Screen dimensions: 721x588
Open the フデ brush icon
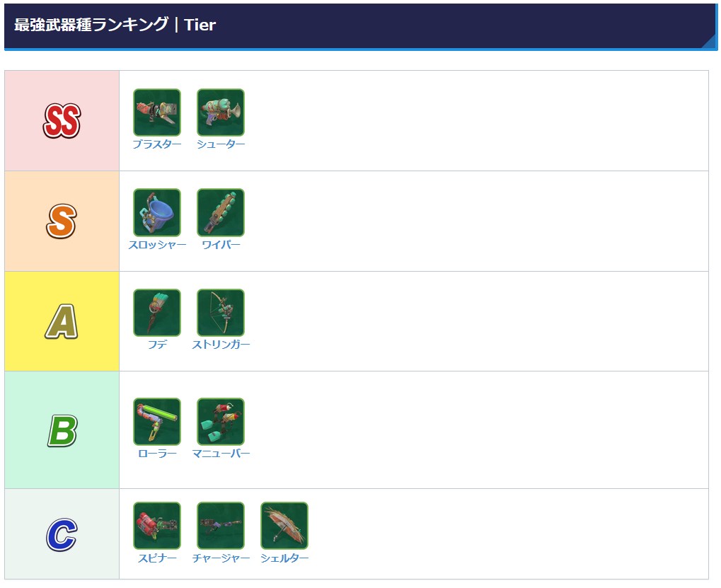coord(157,313)
